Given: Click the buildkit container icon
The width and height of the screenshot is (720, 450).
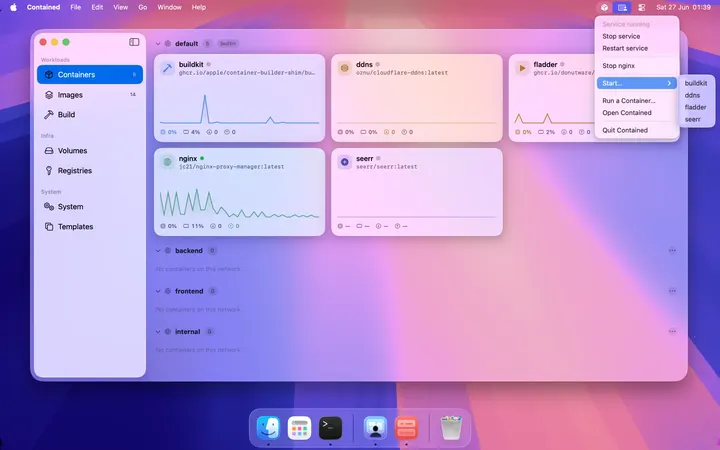Looking at the screenshot, I should tap(167, 68).
